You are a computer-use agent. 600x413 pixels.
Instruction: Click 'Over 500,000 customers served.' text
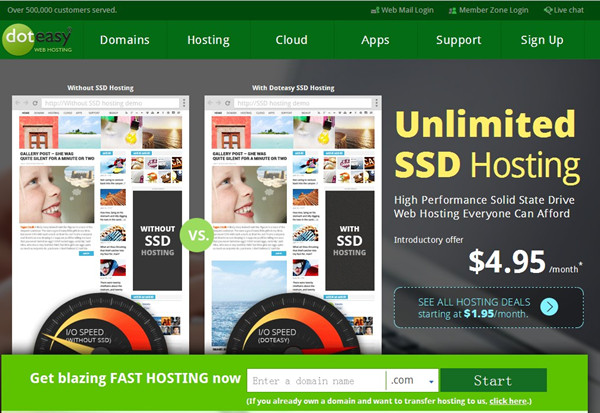tap(62, 10)
